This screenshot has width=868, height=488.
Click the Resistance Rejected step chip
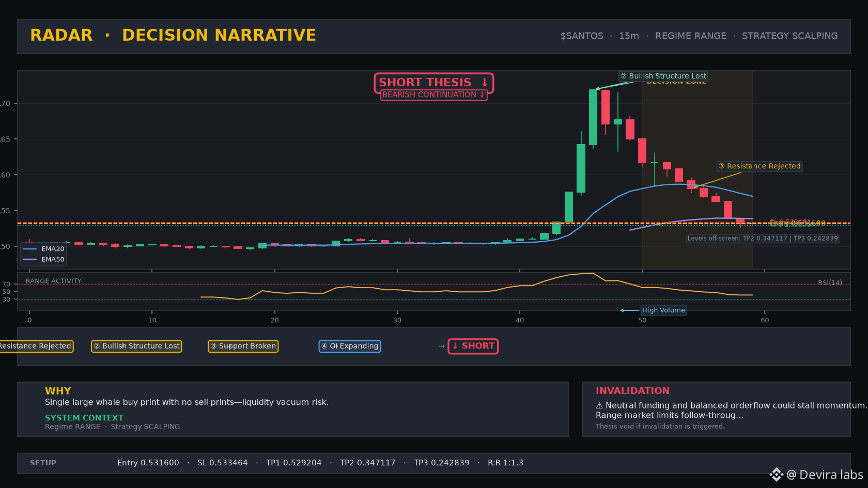(36, 346)
